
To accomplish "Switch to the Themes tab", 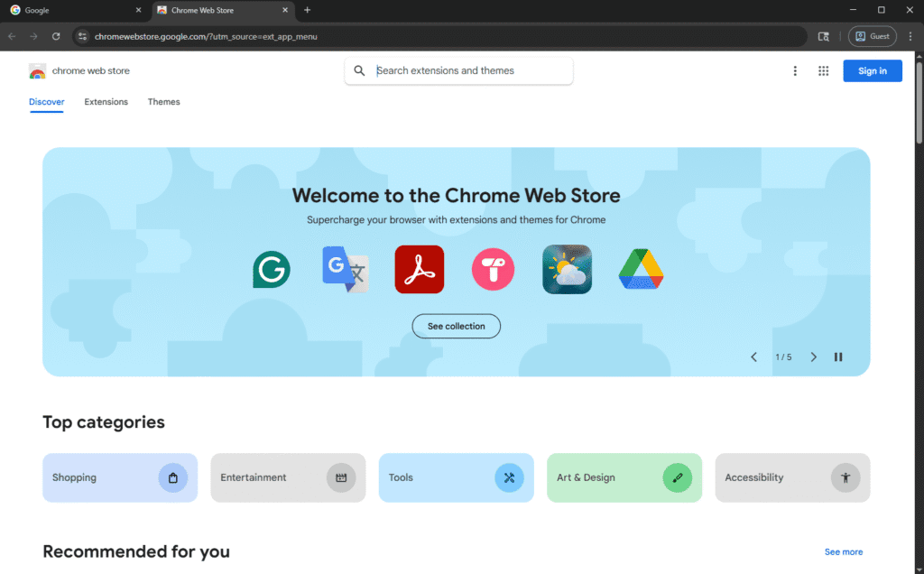I will click(x=163, y=102).
